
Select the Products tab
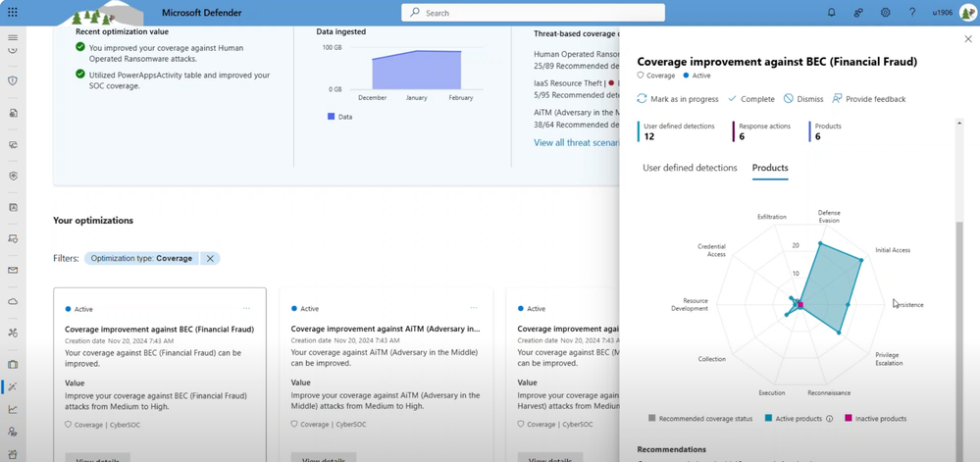[770, 168]
